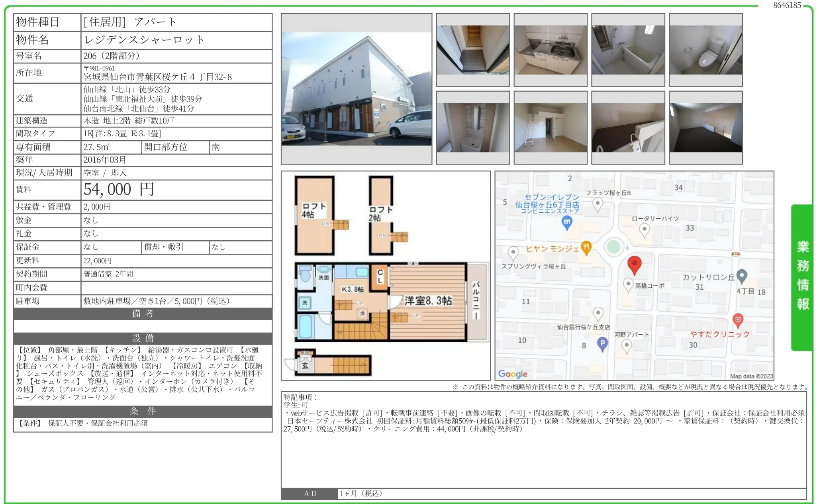
Task: Click the 54,000 円 rent value
Action: click(119, 190)
